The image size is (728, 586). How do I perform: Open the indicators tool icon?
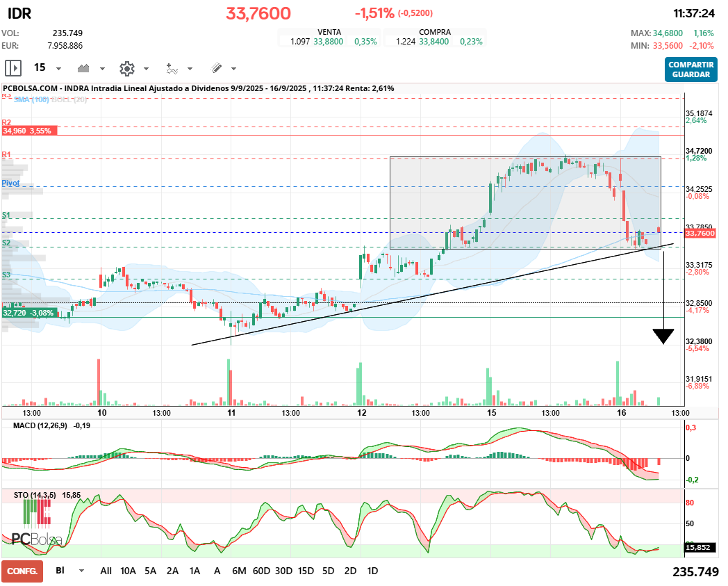pos(172,68)
